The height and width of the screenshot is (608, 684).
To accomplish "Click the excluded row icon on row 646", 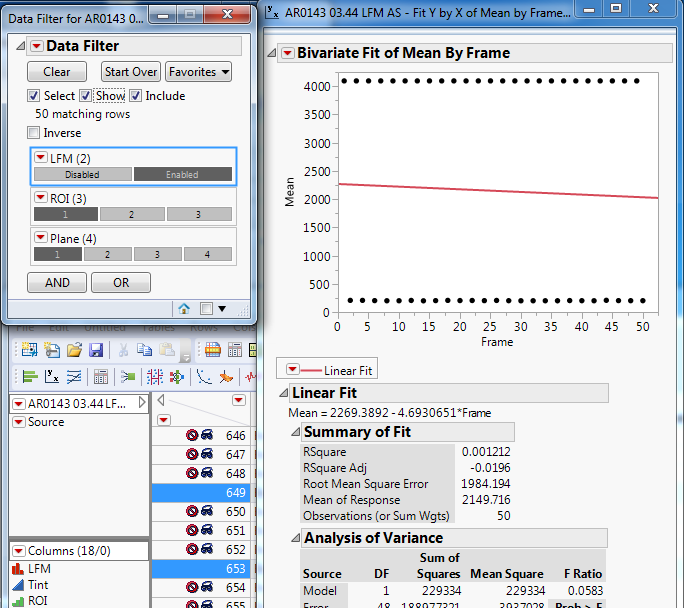I will tap(192, 435).
